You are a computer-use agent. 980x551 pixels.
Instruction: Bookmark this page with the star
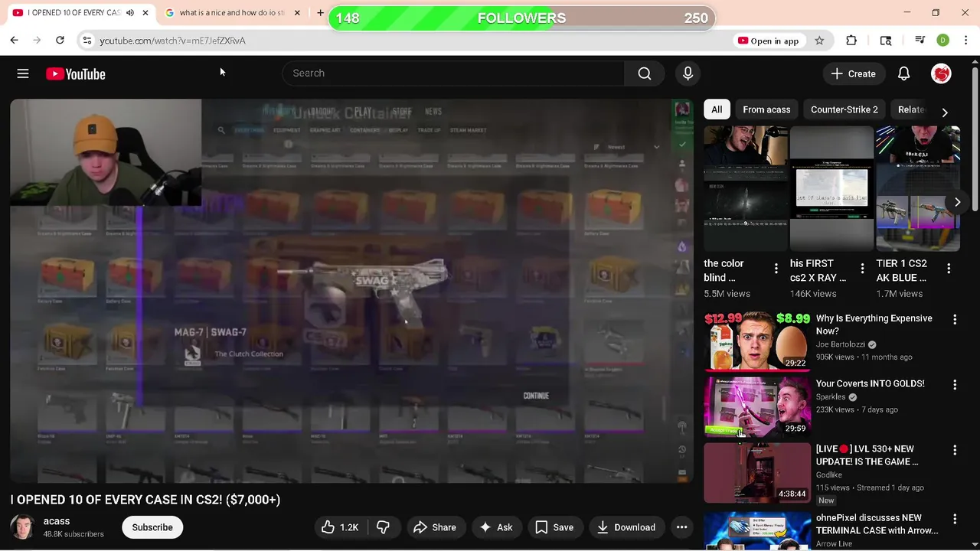[x=819, y=41]
